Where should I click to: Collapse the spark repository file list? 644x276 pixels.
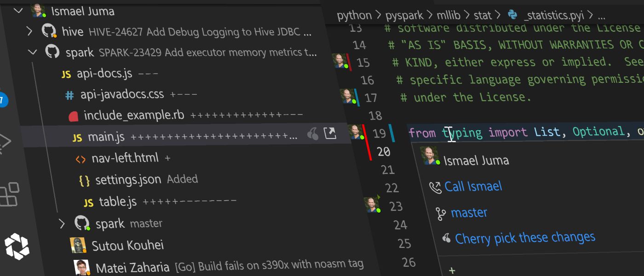point(32,52)
